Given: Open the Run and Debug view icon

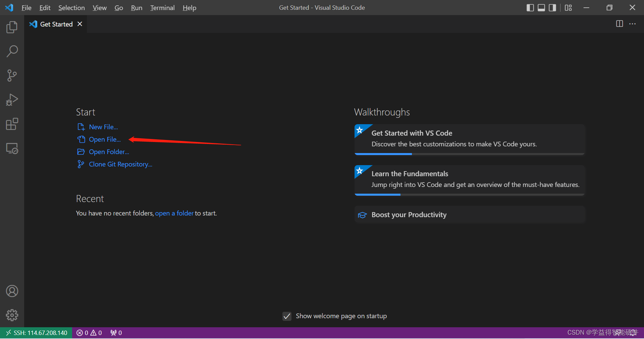Looking at the screenshot, I should pyautogui.click(x=12, y=100).
